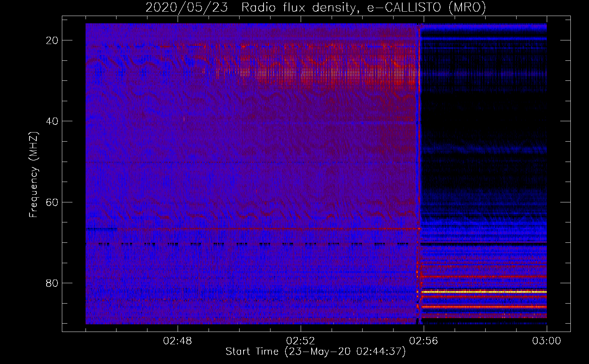Image resolution: width=589 pixels, height=364 pixels.
Task: Click the 60 MHz frequency tick label
Action: click(x=52, y=202)
